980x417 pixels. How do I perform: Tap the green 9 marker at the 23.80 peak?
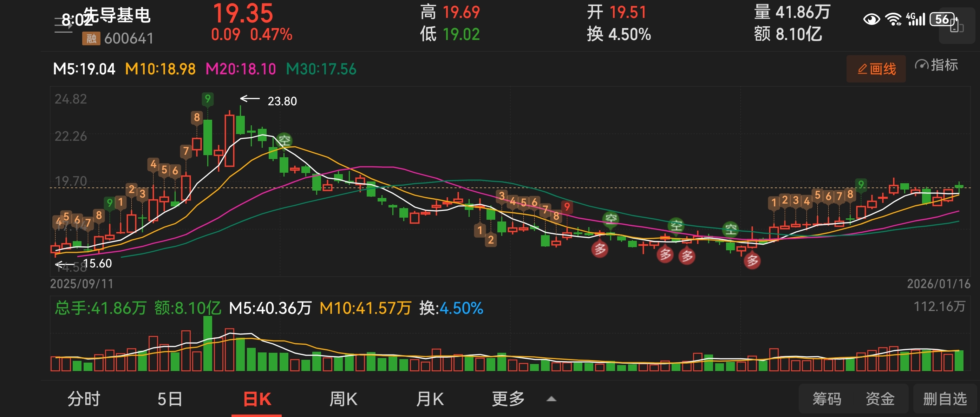(x=207, y=99)
